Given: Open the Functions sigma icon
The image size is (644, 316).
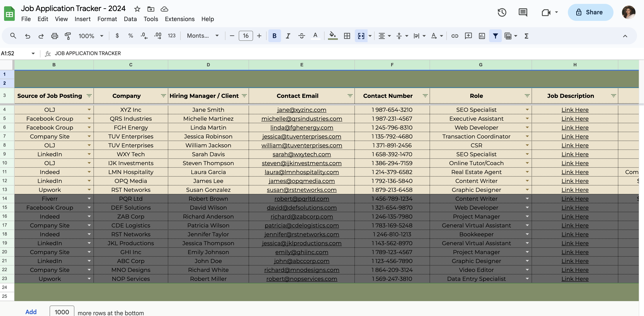Looking at the screenshot, I should (527, 36).
